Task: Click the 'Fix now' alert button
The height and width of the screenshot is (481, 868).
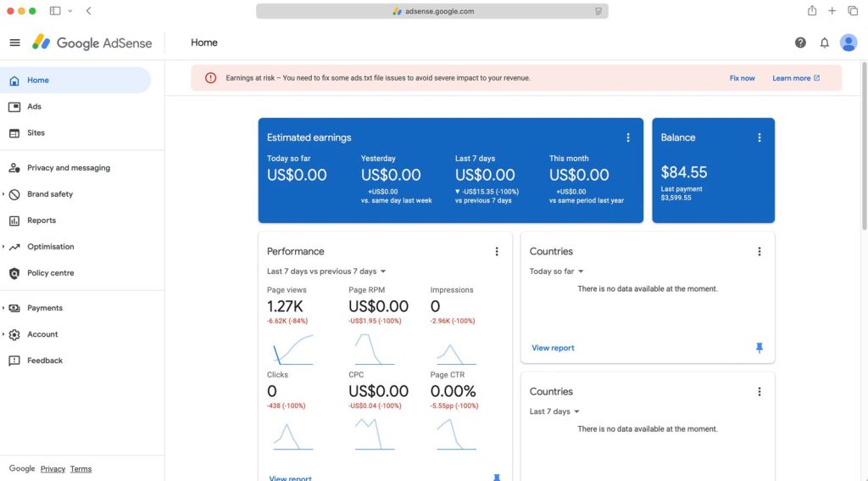Action: tap(742, 78)
